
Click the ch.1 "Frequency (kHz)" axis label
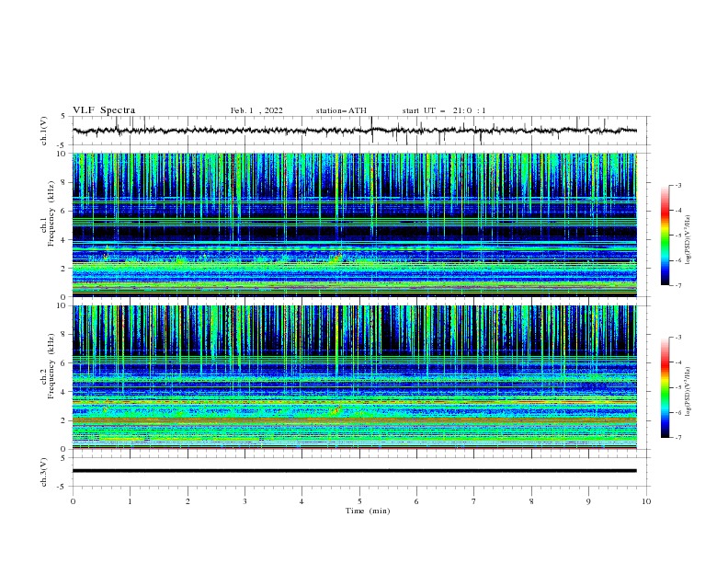point(51,214)
